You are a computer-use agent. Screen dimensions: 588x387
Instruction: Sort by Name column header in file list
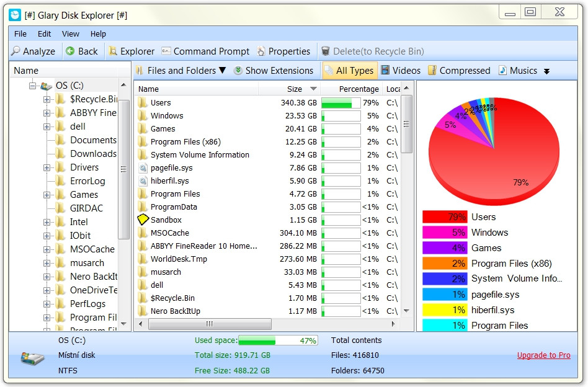tap(196, 89)
